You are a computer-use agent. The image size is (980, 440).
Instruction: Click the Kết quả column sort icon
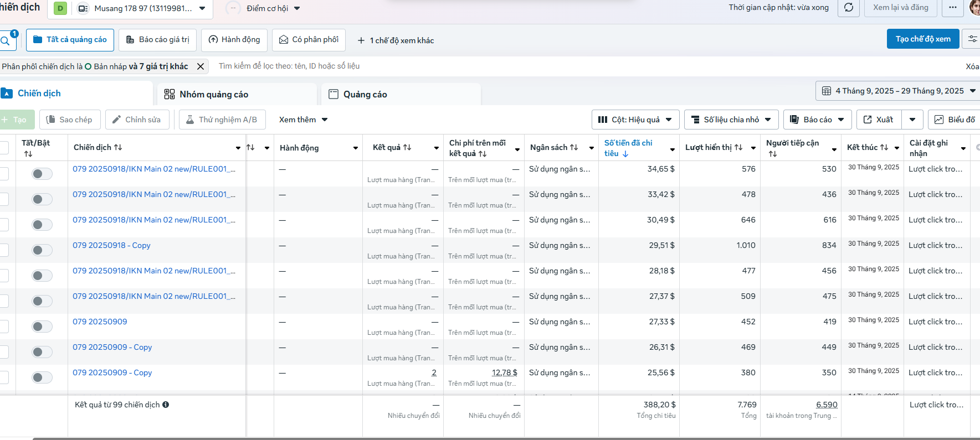pyautogui.click(x=407, y=147)
